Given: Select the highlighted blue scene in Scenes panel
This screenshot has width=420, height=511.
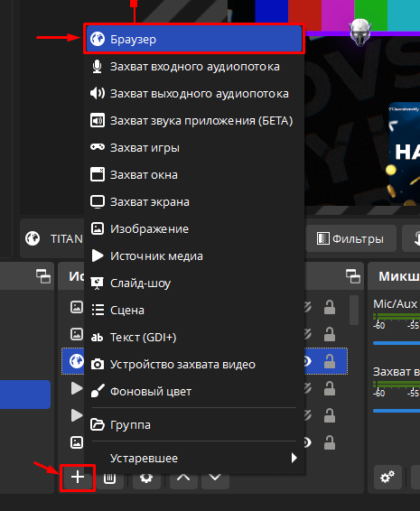Looking at the screenshot, I should 25,395.
